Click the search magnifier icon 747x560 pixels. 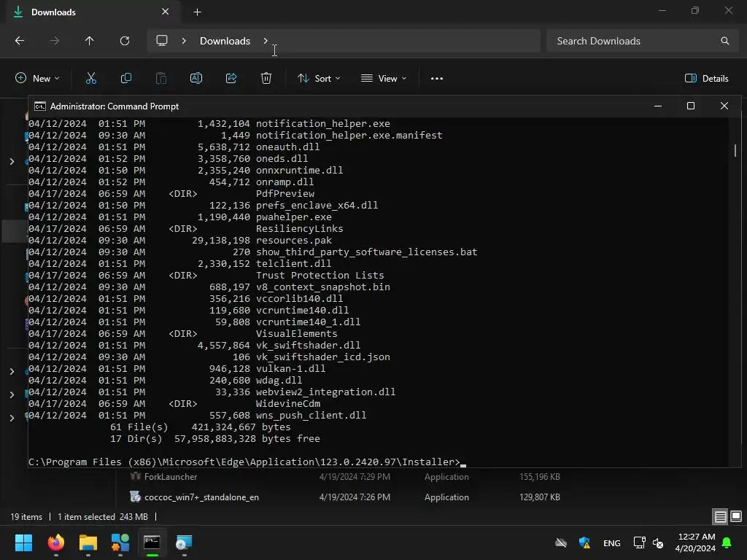click(x=724, y=41)
